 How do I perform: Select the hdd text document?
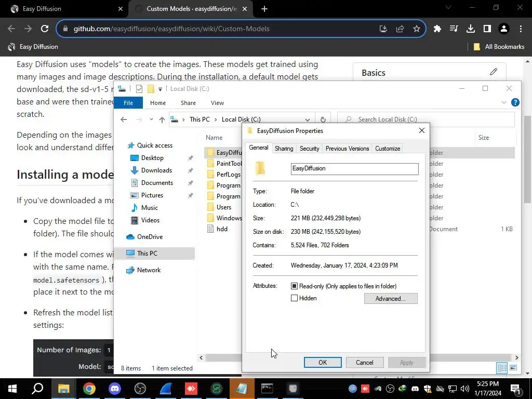click(222, 229)
